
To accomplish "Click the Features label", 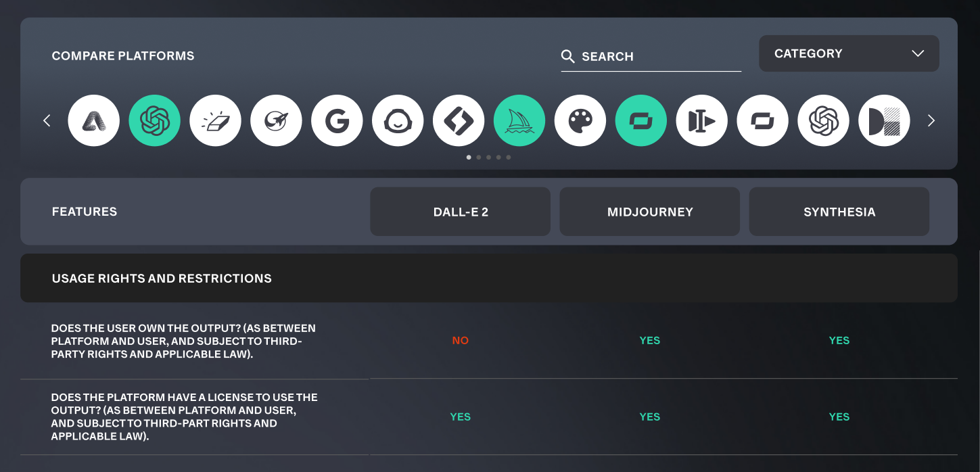I will [x=85, y=212].
